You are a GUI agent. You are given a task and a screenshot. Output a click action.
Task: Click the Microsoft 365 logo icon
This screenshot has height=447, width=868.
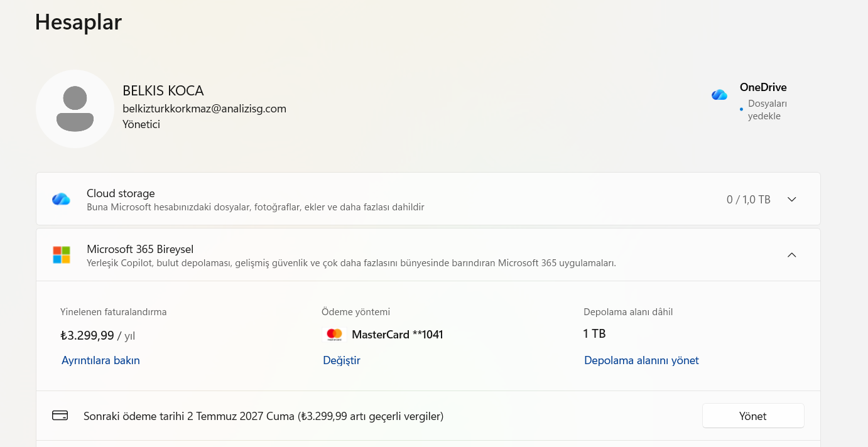[x=62, y=255]
